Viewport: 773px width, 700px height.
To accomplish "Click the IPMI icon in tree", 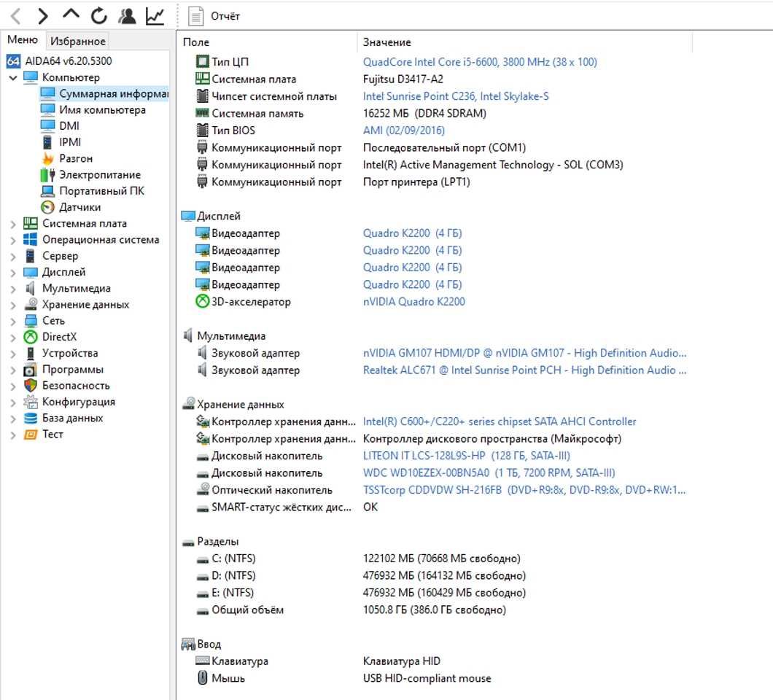I will click(x=47, y=142).
